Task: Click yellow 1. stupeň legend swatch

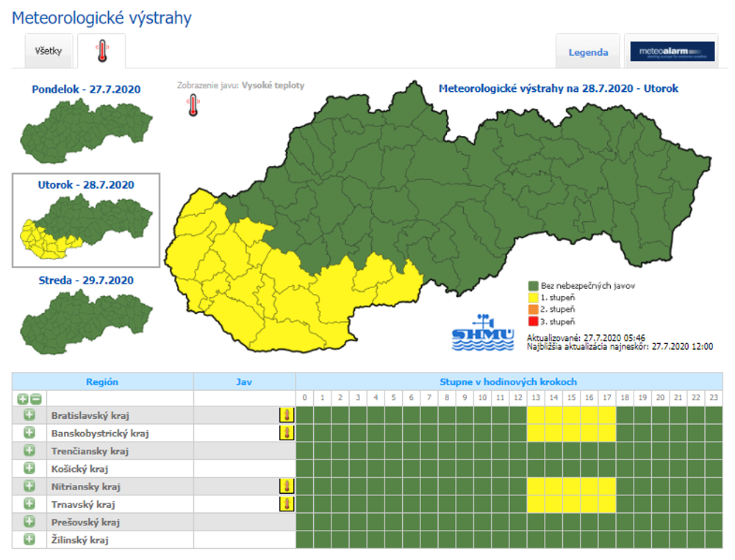Action: pos(534,298)
